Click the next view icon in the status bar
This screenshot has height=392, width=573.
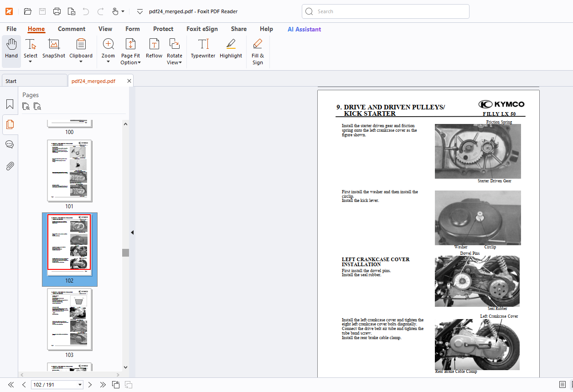pyautogui.click(x=129, y=385)
